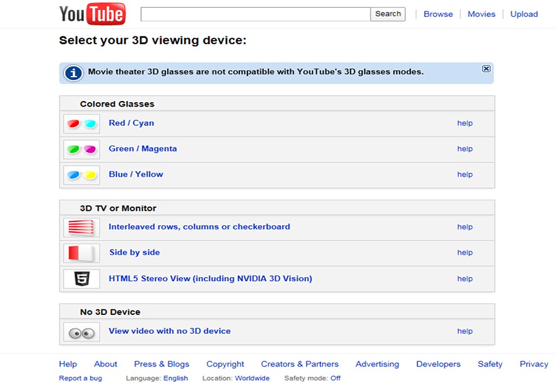The image size is (557, 392).
Task: Open the Upload page
Action: point(524,14)
